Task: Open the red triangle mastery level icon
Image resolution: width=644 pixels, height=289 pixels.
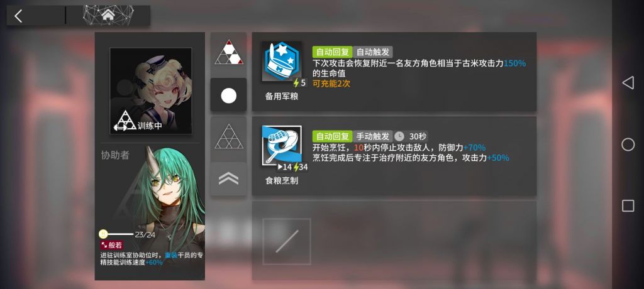Action: 229,52
